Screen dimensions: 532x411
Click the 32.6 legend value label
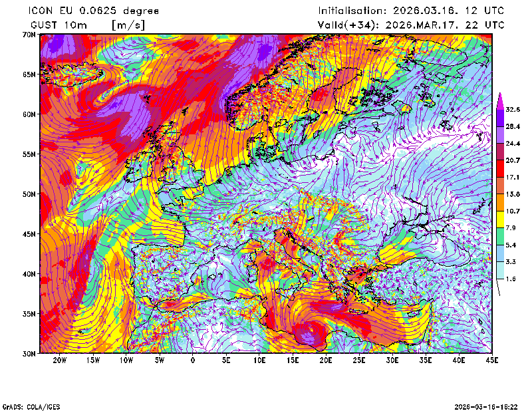(x=513, y=109)
